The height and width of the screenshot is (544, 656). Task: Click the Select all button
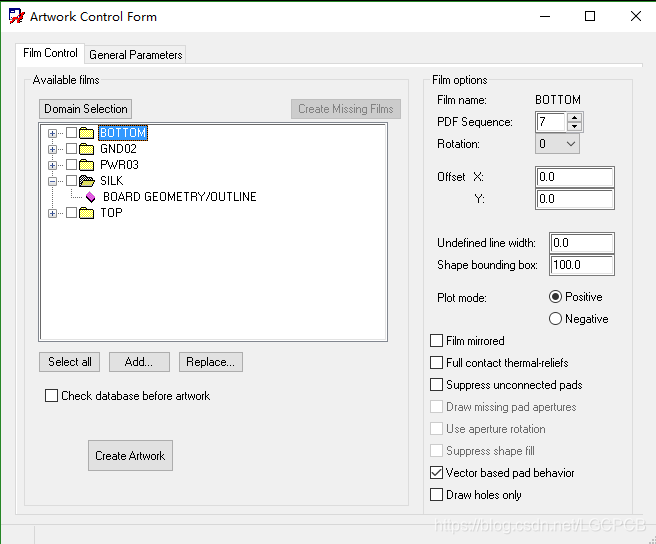click(x=69, y=362)
